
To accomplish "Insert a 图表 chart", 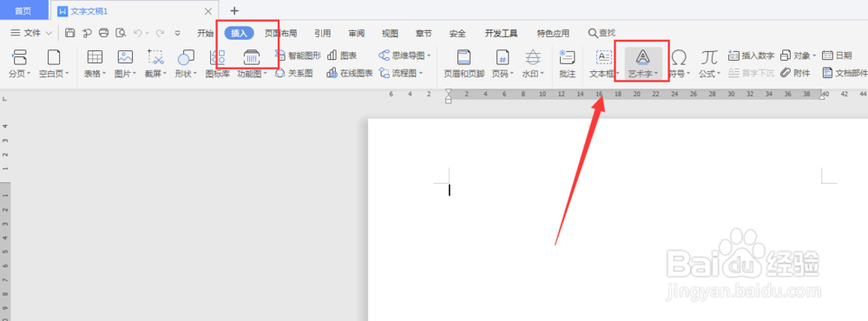I will [342, 56].
